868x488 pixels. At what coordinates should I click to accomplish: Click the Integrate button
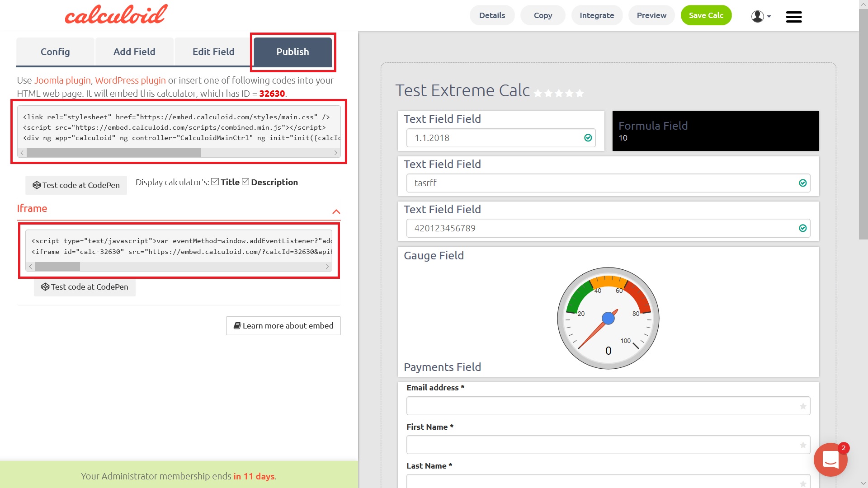point(597,15)
